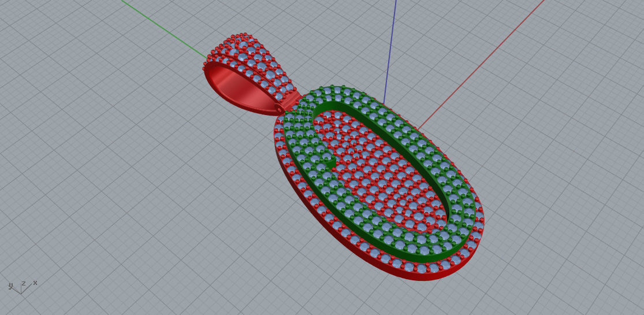Click the red X axis line
The height and width of the screenshot is (315, 644).
coord(481,64)
